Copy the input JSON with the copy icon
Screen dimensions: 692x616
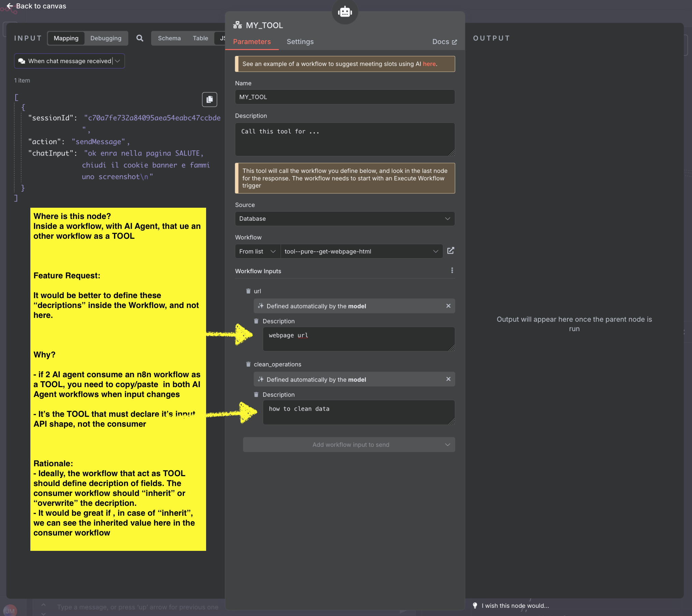tap(209, 99)
